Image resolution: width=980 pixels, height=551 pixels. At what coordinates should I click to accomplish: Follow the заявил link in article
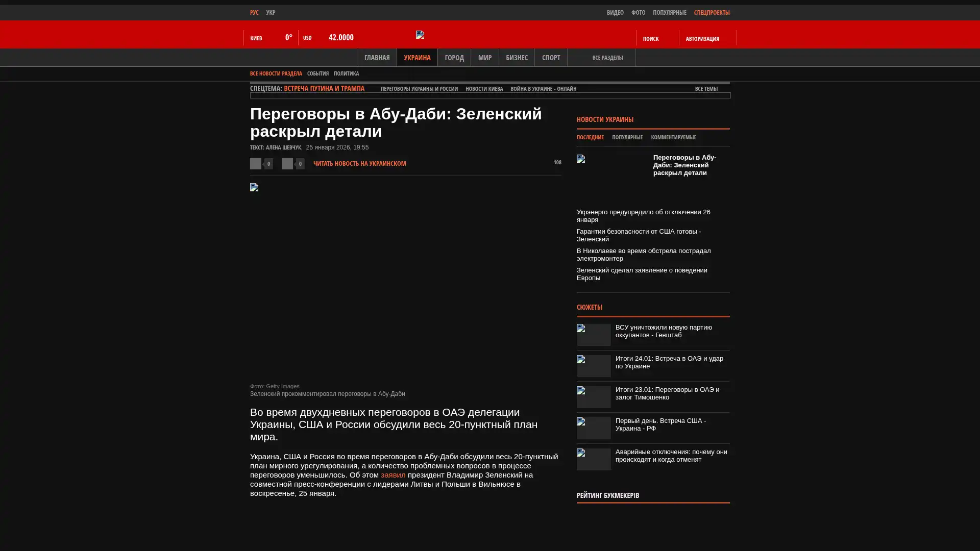(393, 475)
